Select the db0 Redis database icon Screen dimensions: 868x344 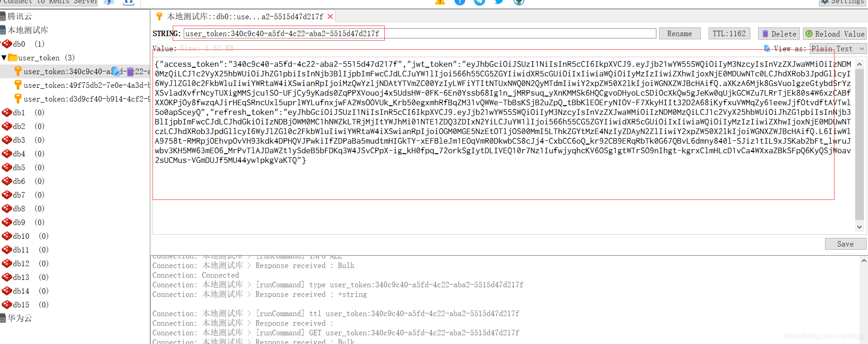[7, 44]
